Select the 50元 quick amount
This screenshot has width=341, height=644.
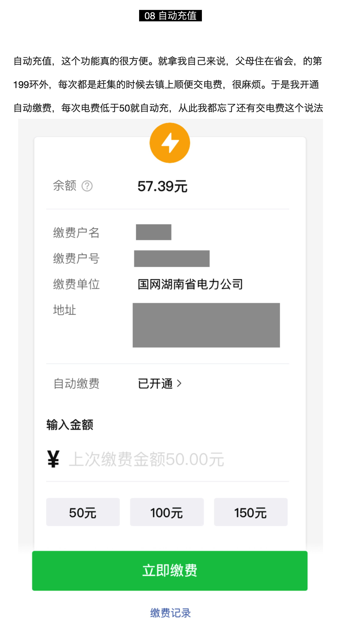(83, 512)
